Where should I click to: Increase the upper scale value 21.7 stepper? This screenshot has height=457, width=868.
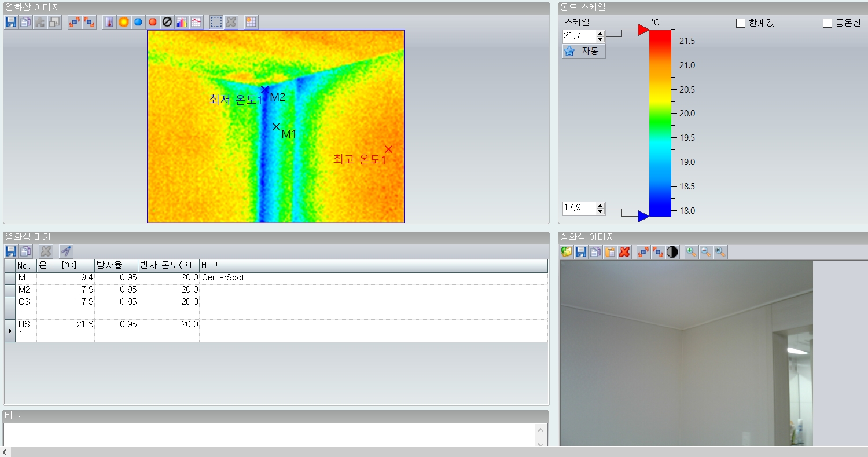click(601, 34)
